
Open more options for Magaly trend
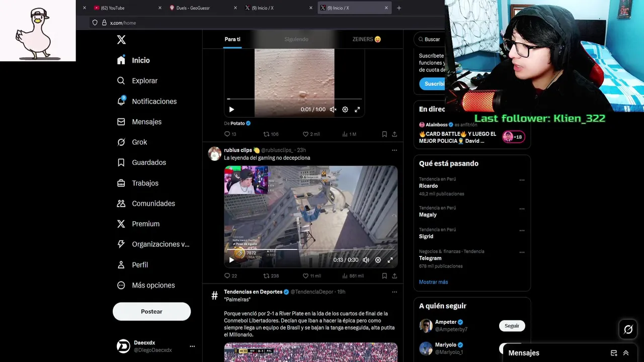pos(522,209)
